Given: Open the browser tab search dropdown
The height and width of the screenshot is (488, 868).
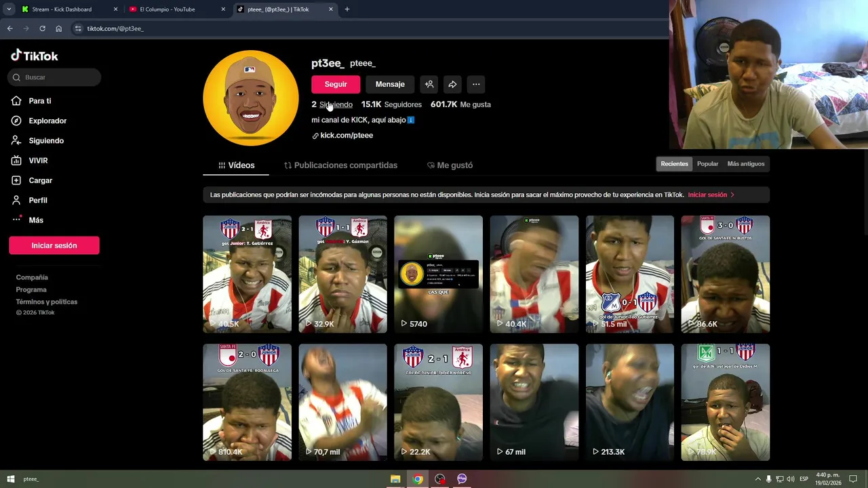Looking at the screenshot, I should pyautogui.click(x=9, y=9).
